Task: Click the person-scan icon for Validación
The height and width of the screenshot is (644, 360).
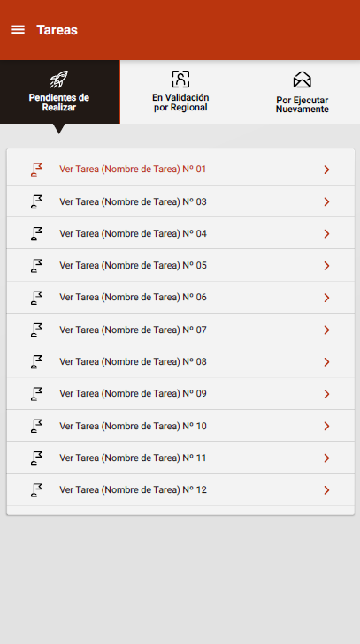Action: coord(180,79)
